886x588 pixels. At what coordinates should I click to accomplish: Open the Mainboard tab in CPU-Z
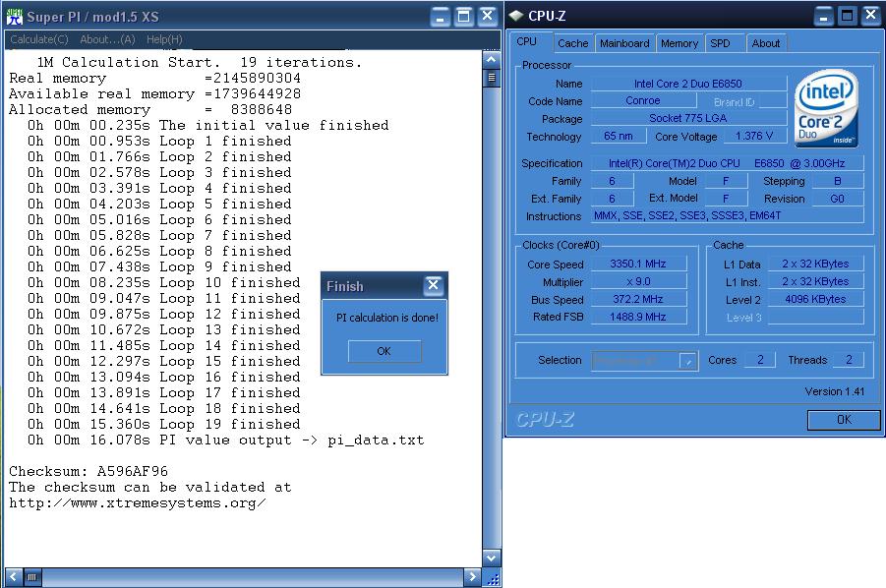point(624,43)
